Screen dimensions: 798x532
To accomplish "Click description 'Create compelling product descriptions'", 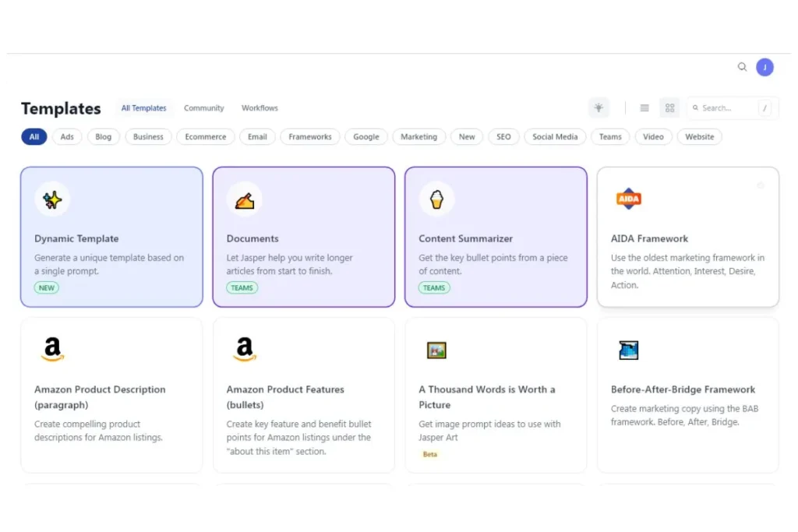I will point(98,431).
